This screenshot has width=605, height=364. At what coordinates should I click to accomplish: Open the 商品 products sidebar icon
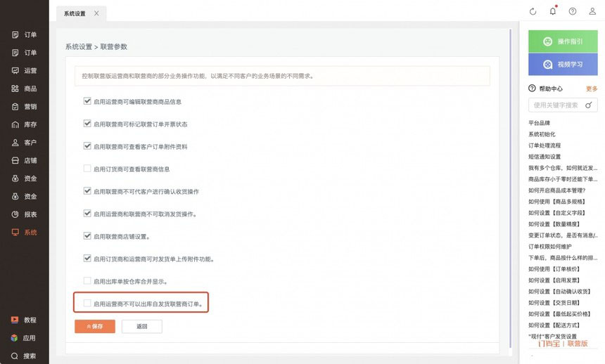coord(15,89)
